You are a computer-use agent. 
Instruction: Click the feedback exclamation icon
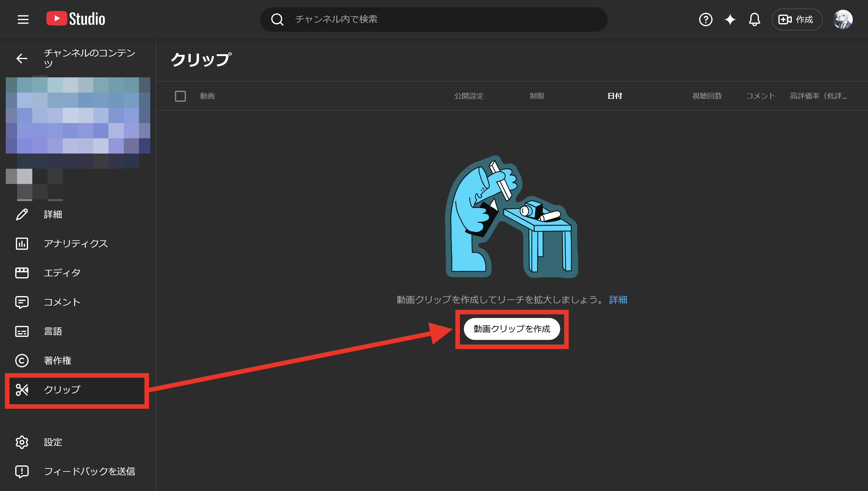click(22, 471)
